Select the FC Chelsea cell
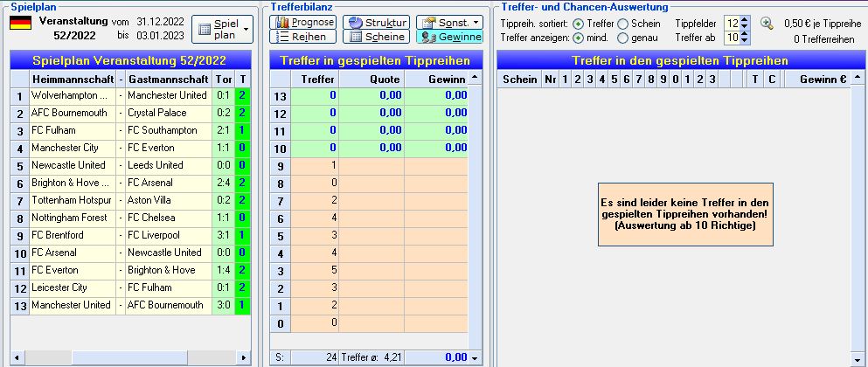 tap(169, 218)
